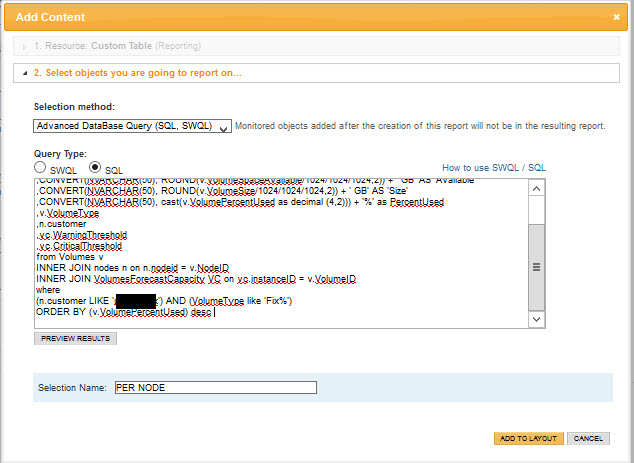The width and height of the screenshot is (634, 463).
Task: Select the SQL query type
Action: click(95, 167)
